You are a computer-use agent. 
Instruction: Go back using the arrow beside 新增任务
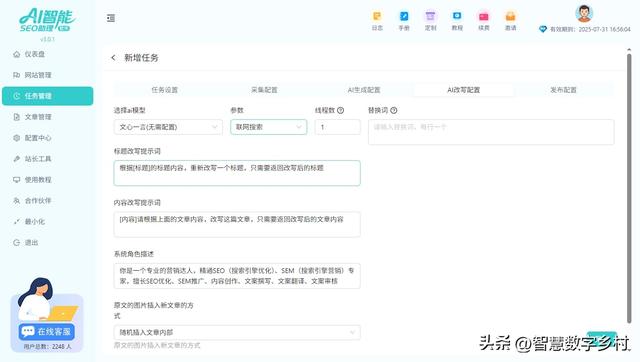tap(113, 58)
